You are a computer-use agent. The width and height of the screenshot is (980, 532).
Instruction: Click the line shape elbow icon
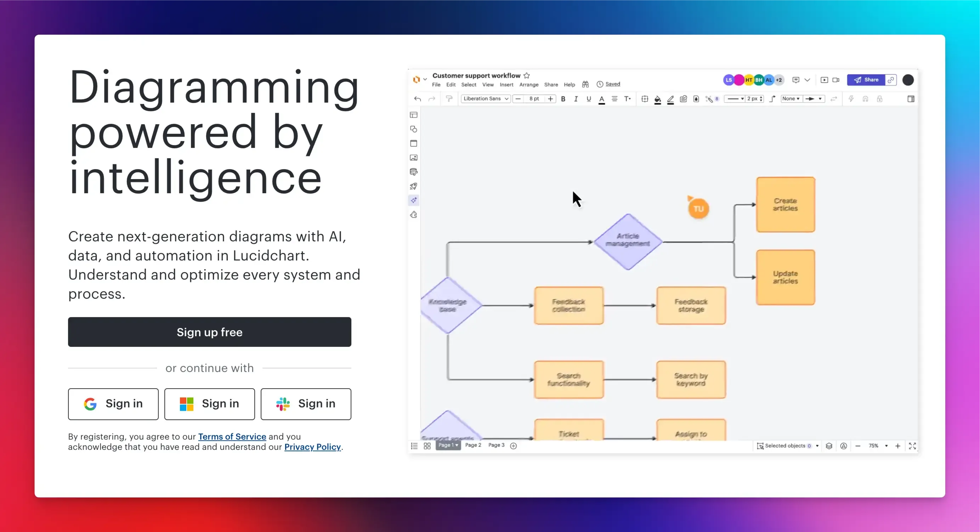point(772,99)
